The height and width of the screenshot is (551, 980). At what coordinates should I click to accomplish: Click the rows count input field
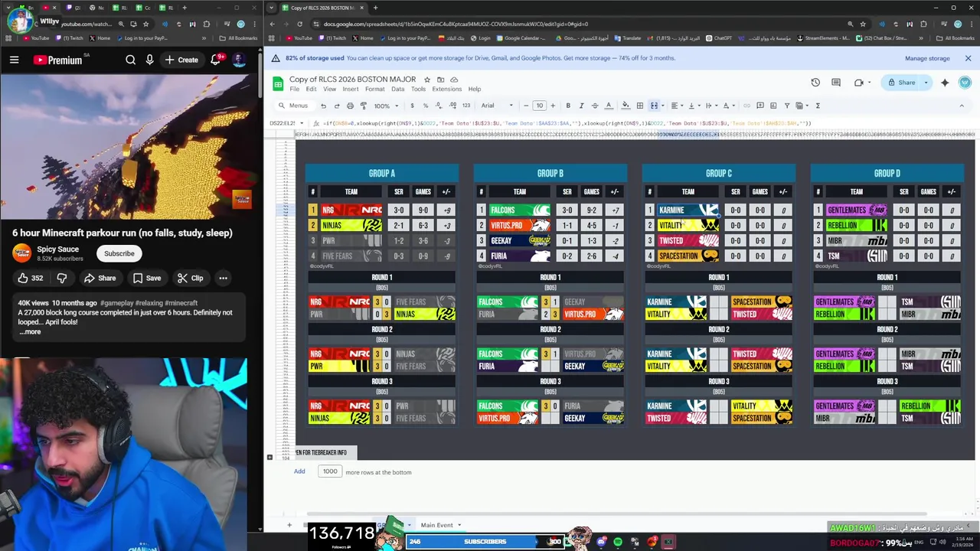point(330,471)
